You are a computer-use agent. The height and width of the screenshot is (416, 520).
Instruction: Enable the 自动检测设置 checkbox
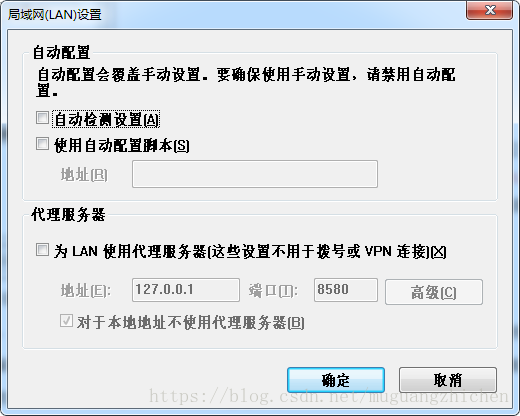42,118
